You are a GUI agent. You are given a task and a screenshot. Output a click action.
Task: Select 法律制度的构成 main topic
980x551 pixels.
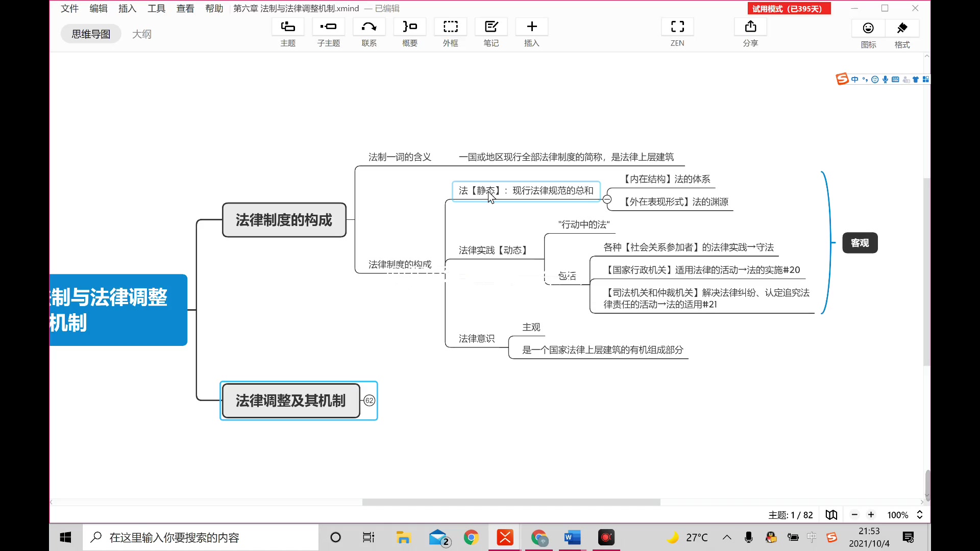284,220
